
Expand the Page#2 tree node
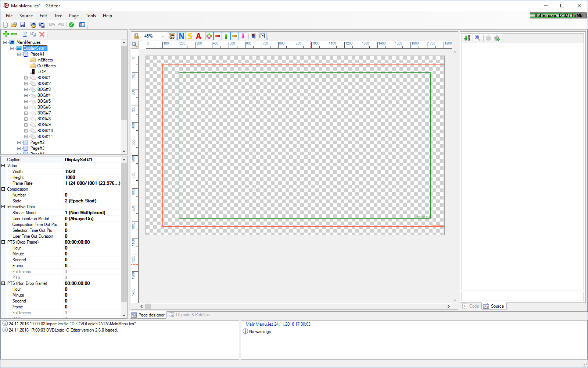pos(19,142)
